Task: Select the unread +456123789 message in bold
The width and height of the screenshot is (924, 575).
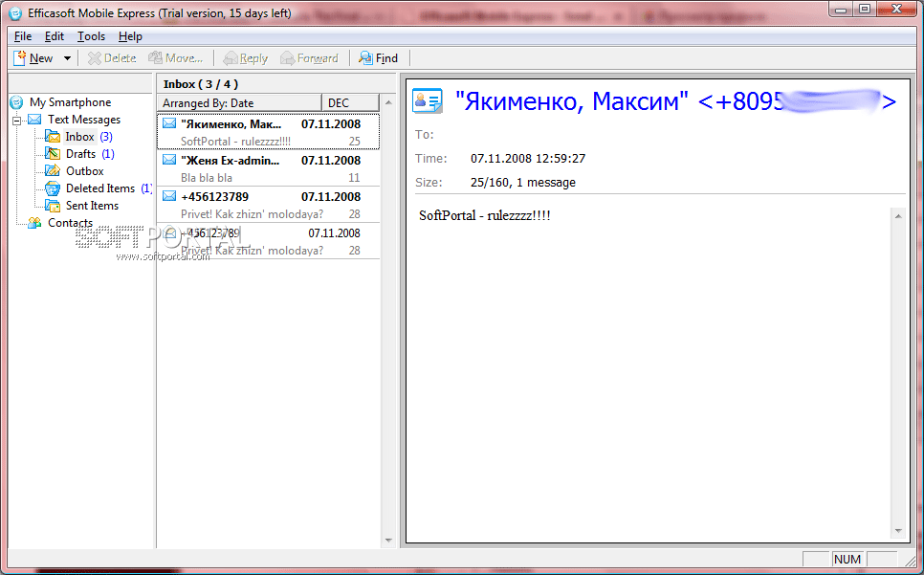Action: 269,205
